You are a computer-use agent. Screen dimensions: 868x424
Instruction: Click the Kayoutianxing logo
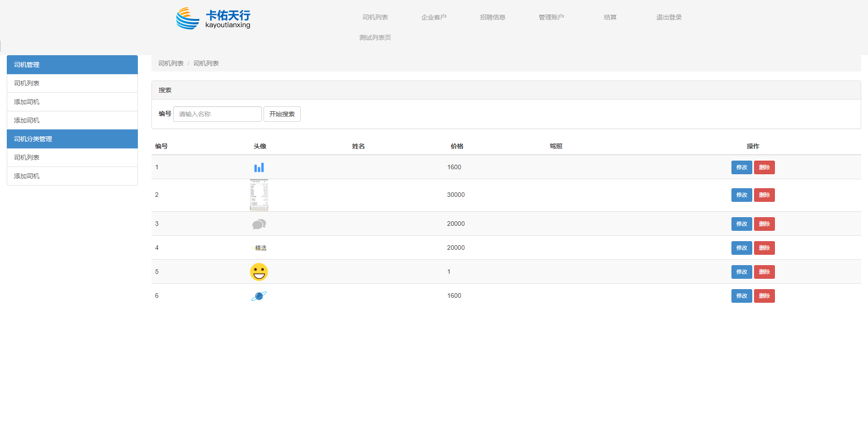pos(213,19)
